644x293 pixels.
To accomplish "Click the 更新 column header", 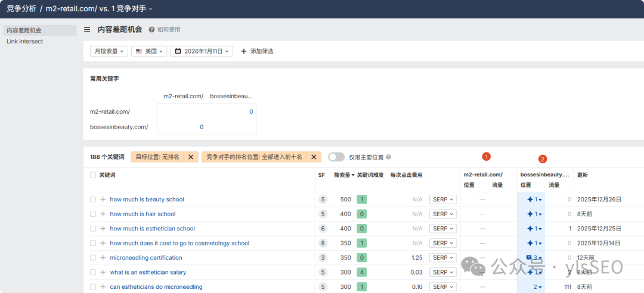I will (x=583, y=175).
